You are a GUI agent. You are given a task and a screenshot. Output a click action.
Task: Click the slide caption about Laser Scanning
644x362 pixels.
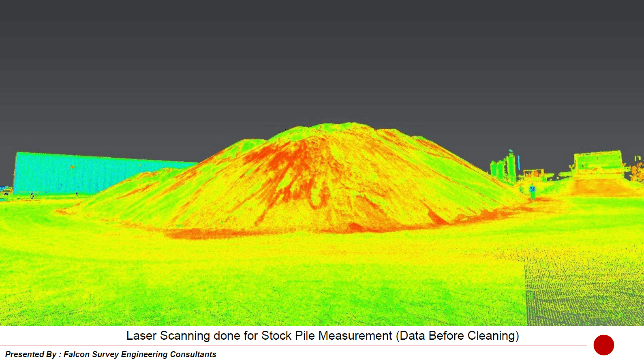(323, 336)
